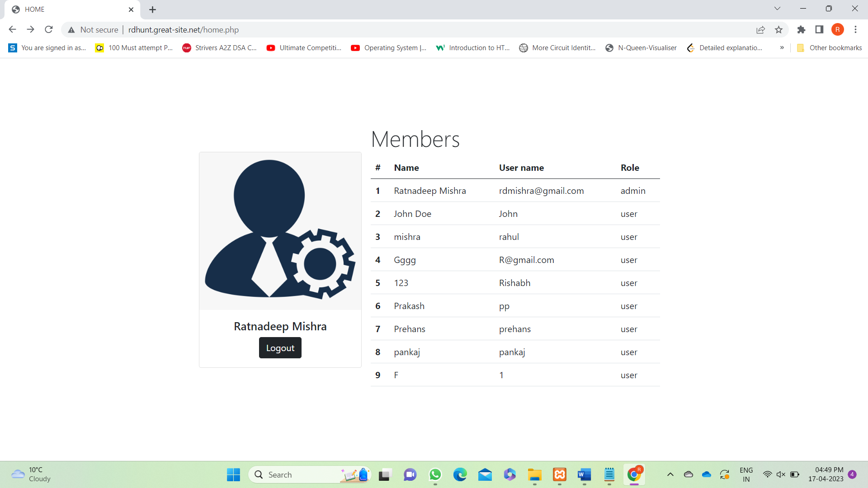Open WhatsApp from the taskbar

(435, 474)
